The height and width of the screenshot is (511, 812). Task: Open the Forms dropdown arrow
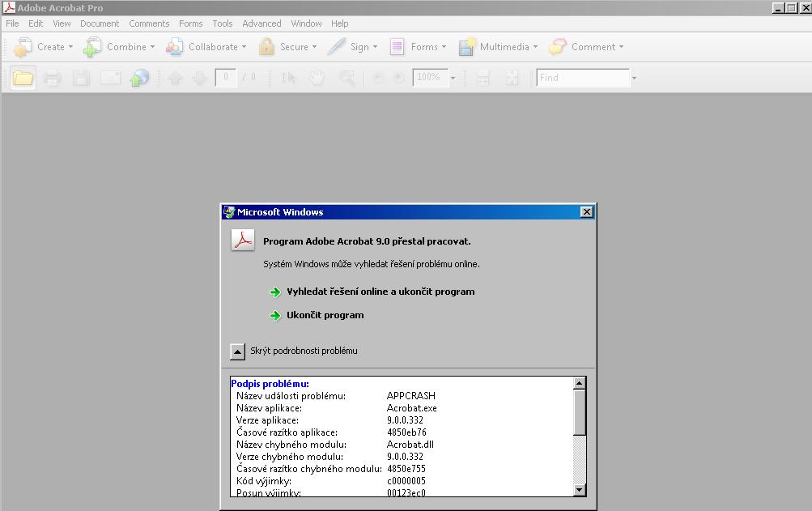tap(444, 47)
